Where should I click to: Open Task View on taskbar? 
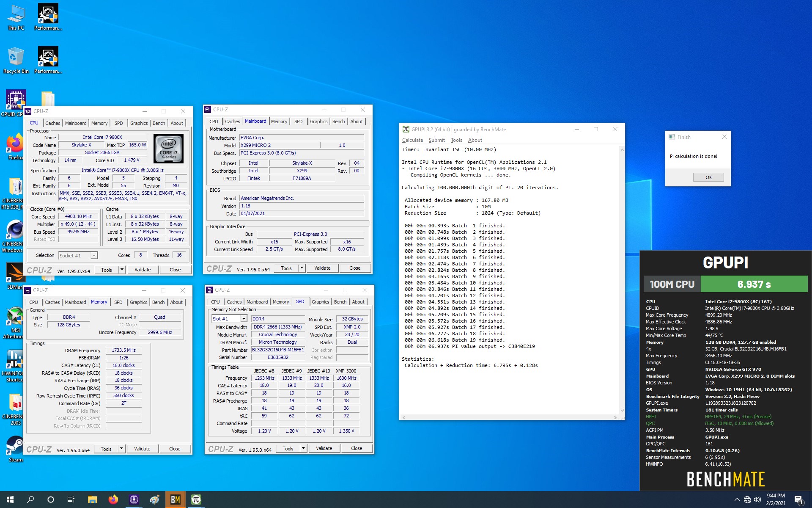point(71,500)
